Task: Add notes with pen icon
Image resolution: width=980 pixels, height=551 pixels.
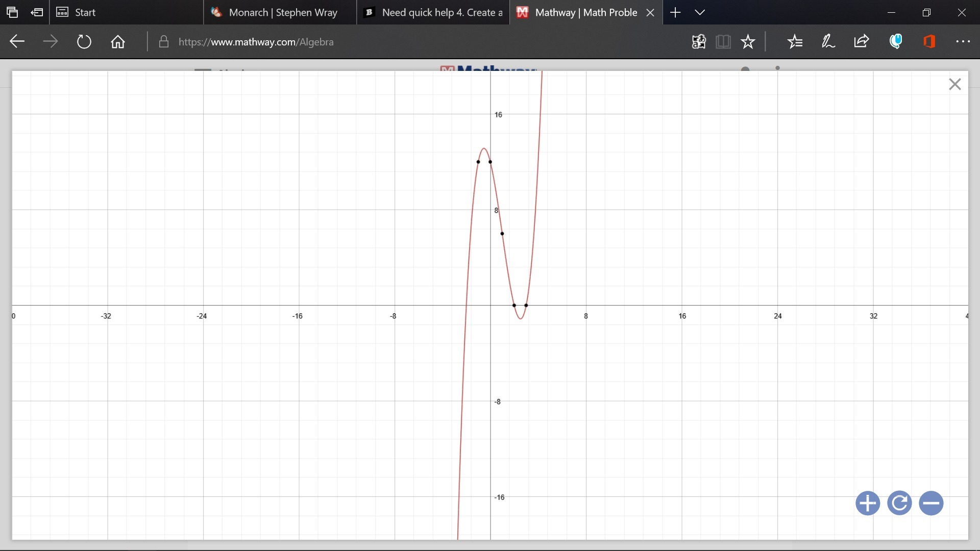Action: [828, 42]
